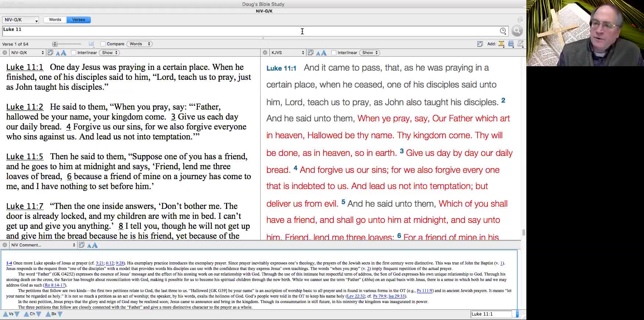644x320 pixels.
Task: Open the Show menu in KJVS pane
Action: click(x=370, y=53)
